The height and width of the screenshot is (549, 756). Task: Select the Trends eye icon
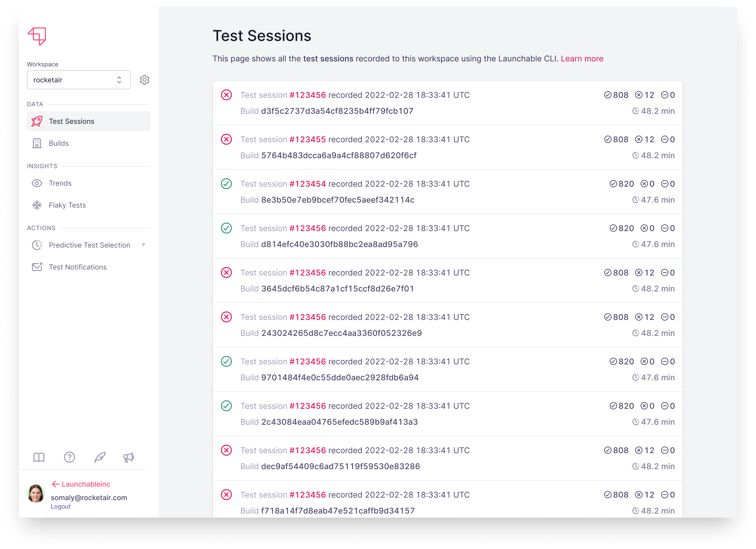click(x=37, y=183)
